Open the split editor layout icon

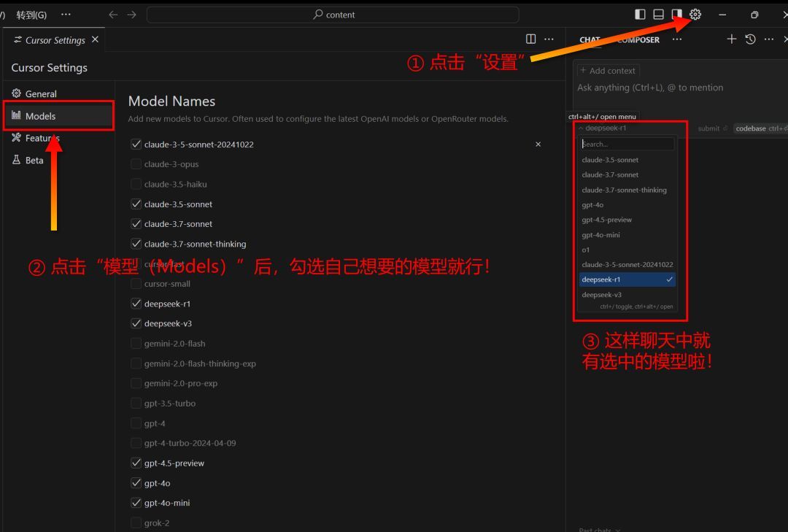click(x=530, y=39)
